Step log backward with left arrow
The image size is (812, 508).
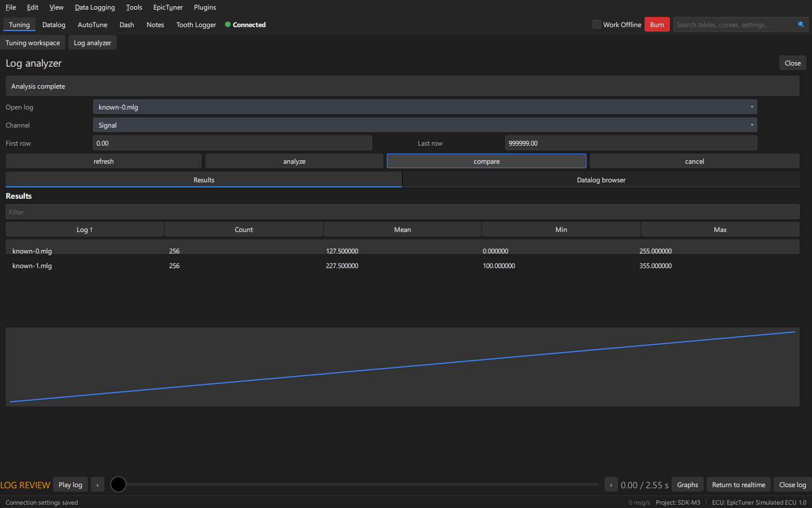coord(98,485)
